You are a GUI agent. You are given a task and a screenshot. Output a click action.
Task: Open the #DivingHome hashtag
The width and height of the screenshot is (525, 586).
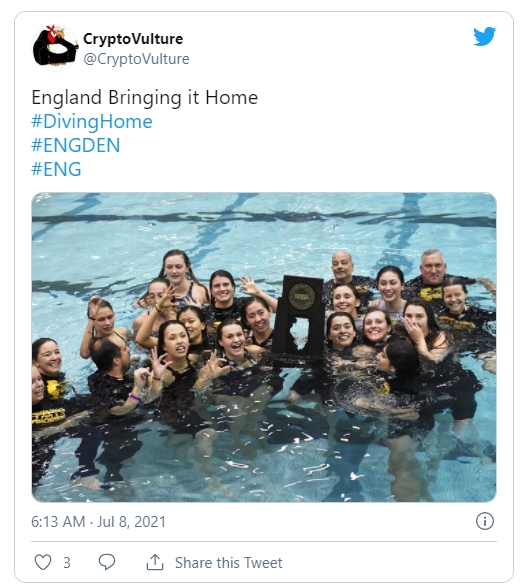92,122
